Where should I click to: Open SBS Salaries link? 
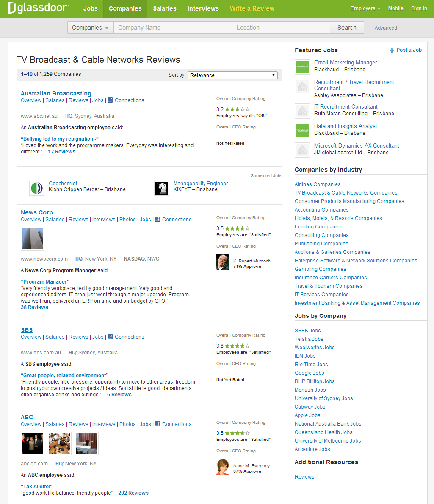click(x=55, y=337)
